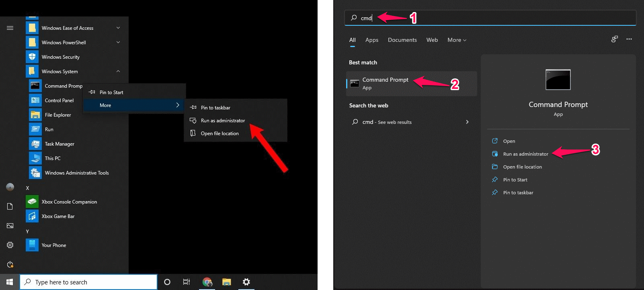
Task: Select Pin to Start in context menu
Action: (x=111, y=93)
